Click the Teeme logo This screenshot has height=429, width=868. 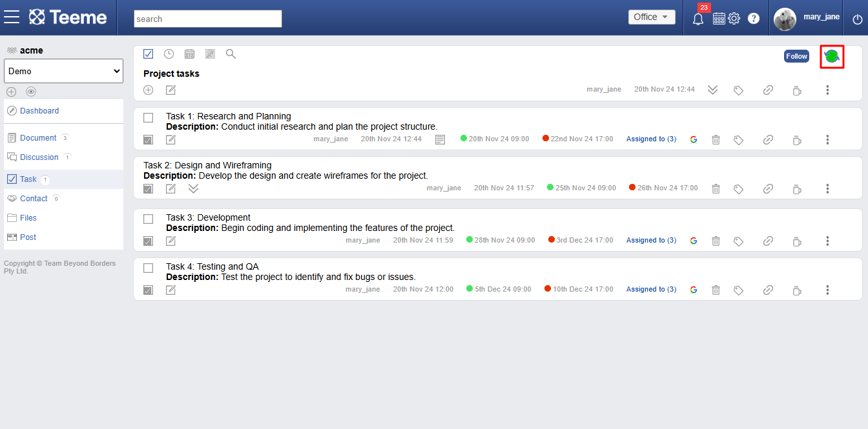coord(68,17)
